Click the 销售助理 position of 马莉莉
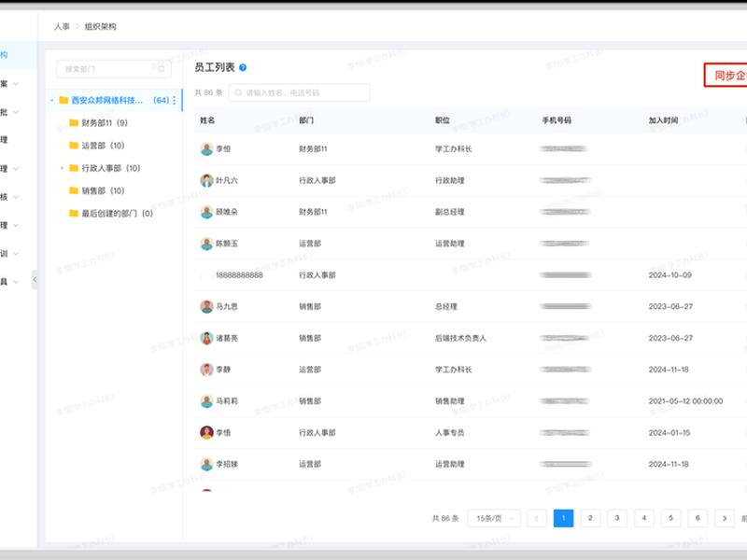Viewport: 747px width, 560px height. coord(450,401)
